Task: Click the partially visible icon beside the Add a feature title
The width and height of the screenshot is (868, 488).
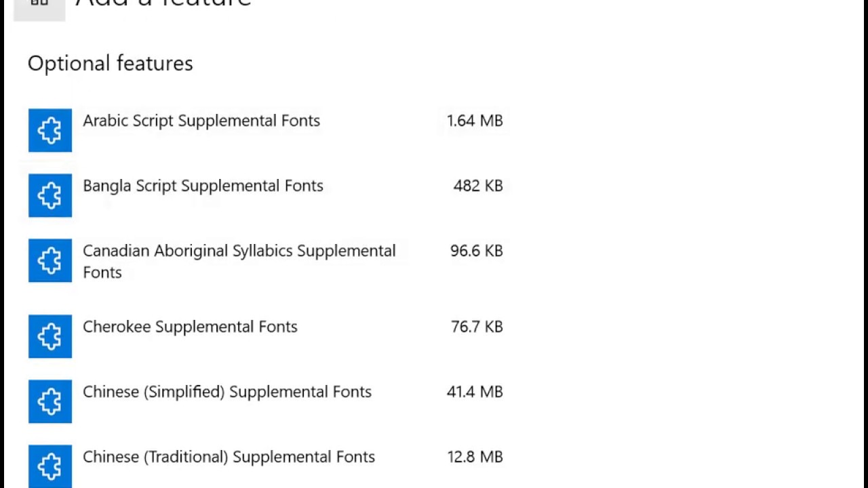Action: click(39, 8)
